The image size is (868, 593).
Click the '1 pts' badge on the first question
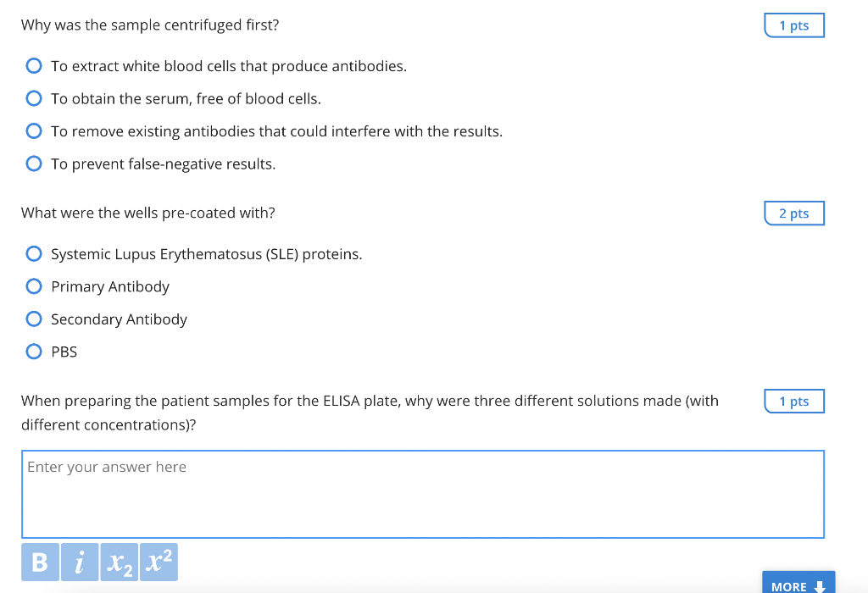tap(793, 25)
